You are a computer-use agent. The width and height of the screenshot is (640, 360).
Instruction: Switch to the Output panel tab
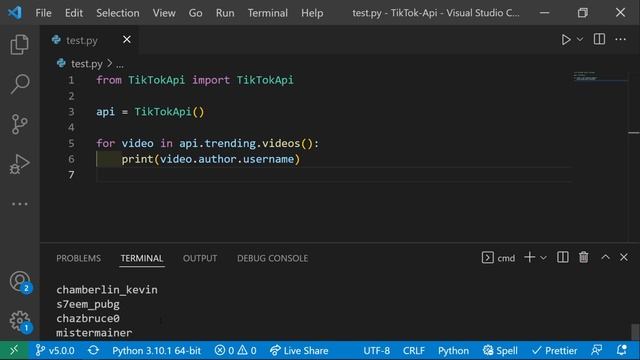(x=200, y=258)
